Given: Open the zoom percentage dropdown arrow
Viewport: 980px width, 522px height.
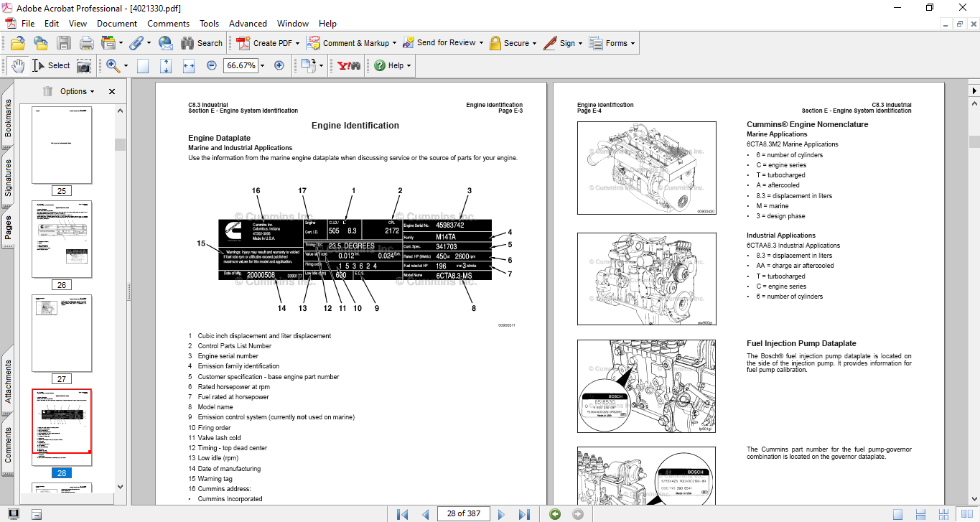Looking at the screenshot, I should point(262,65).
